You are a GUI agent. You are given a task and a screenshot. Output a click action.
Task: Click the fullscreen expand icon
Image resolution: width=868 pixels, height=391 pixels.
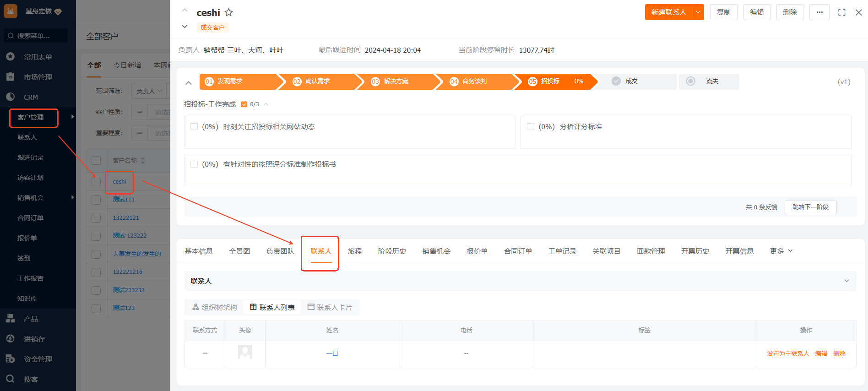click(x=841, y=12)
